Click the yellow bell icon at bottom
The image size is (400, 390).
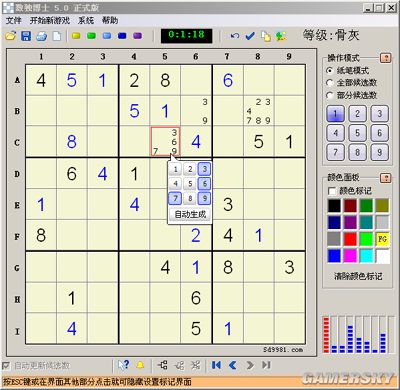(x=140, y=365)
